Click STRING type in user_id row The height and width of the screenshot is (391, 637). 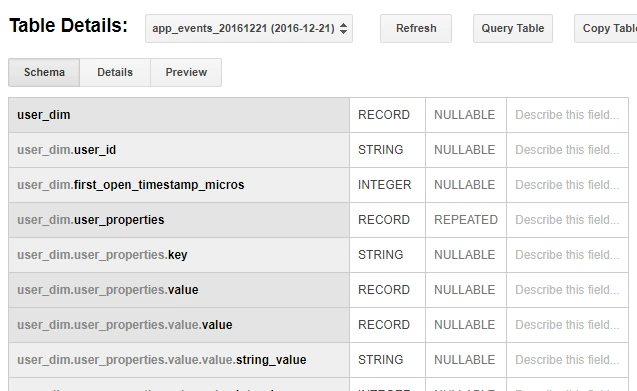tap(381, 150)
